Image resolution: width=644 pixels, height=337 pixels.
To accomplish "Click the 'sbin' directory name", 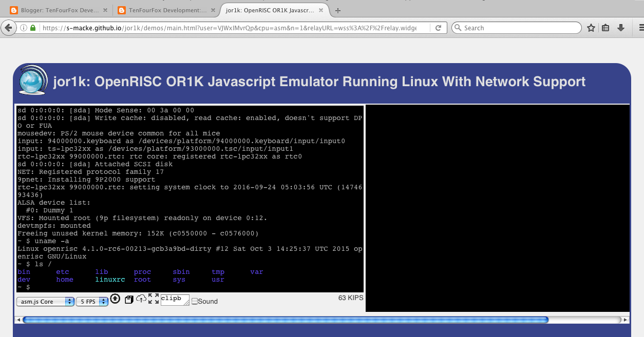I will [181, 272].
